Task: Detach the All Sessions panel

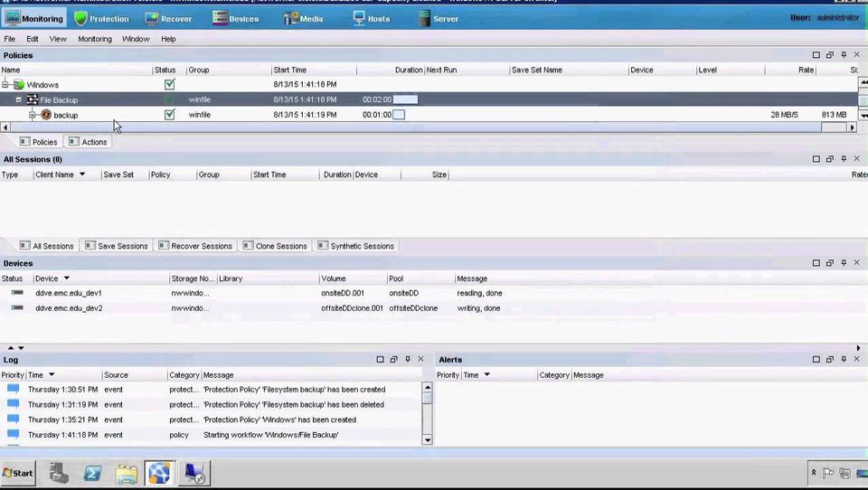Action: click(830, 159)
